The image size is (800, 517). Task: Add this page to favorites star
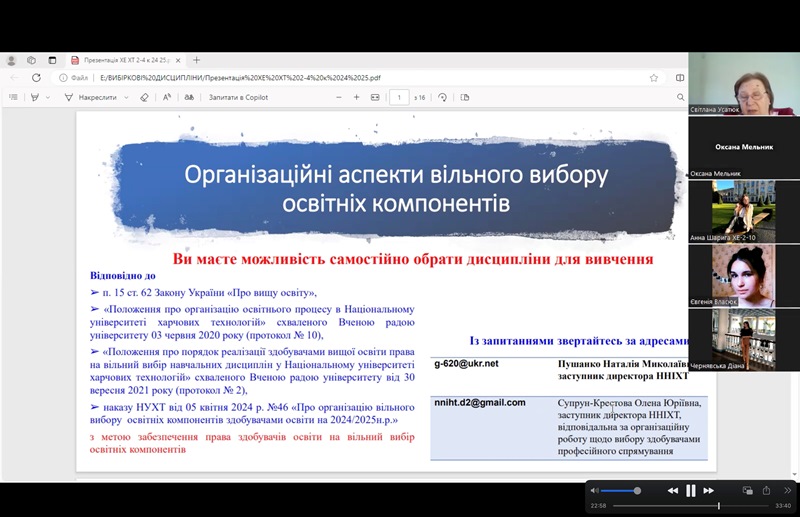(x=654, y=77)
